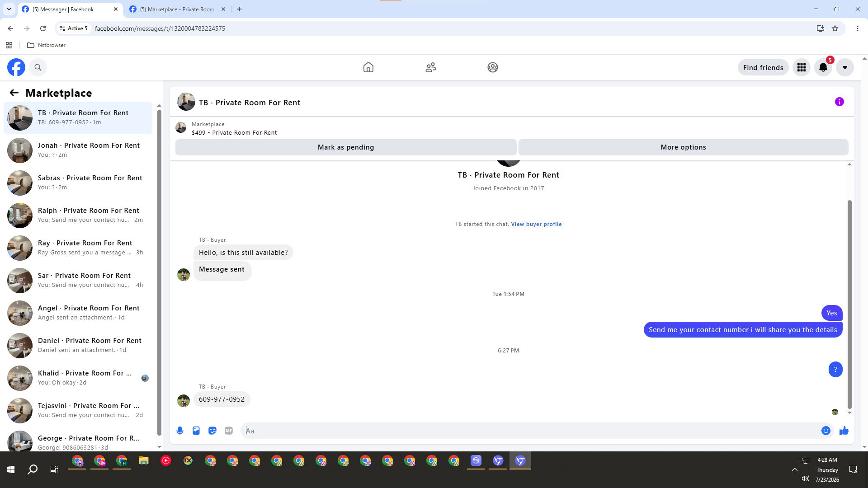Screen dimensions: 868x488
Task: Bookmark this page with the star icon
Action: click(835, 28)
